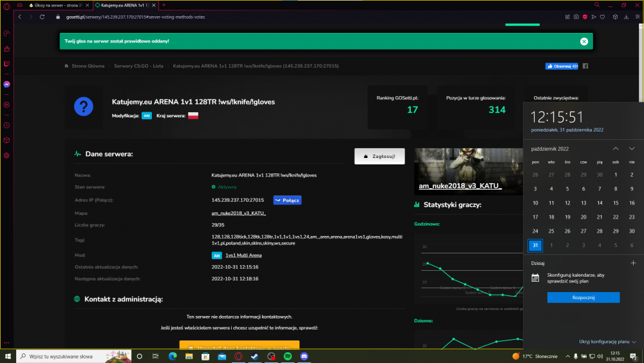Click the Windows taskbar search box
644x363 pixels.
coord(74,356)
